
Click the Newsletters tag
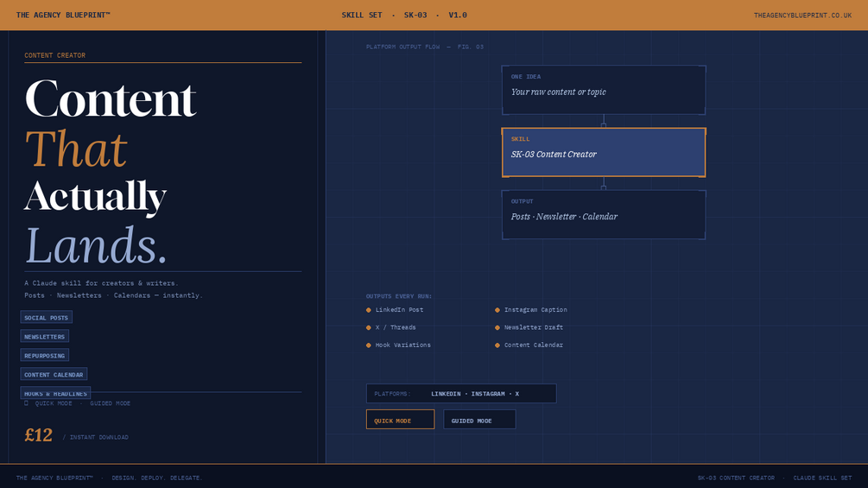(x=45, y=336)
